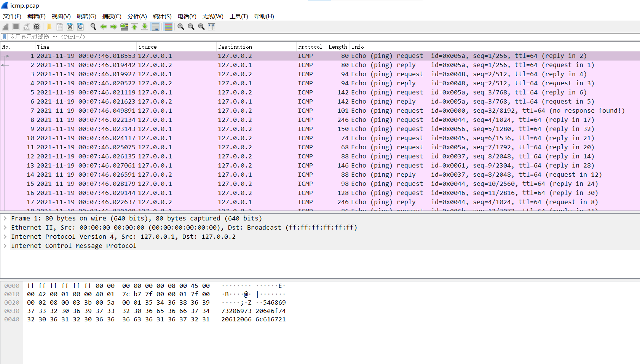Viewport: 640px width, 364px height.
Task: Toggle auto-scroll during live capture
Action: click(x=155, y=27)
